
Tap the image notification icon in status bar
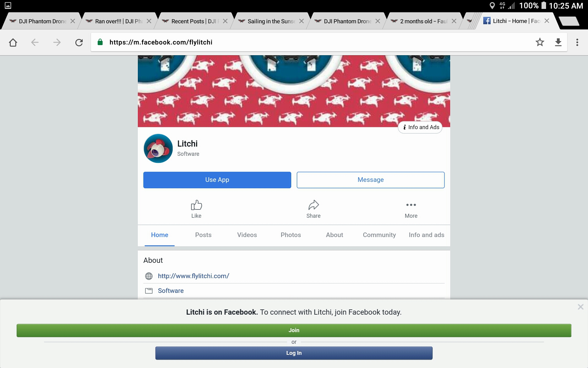pos(8,6)
